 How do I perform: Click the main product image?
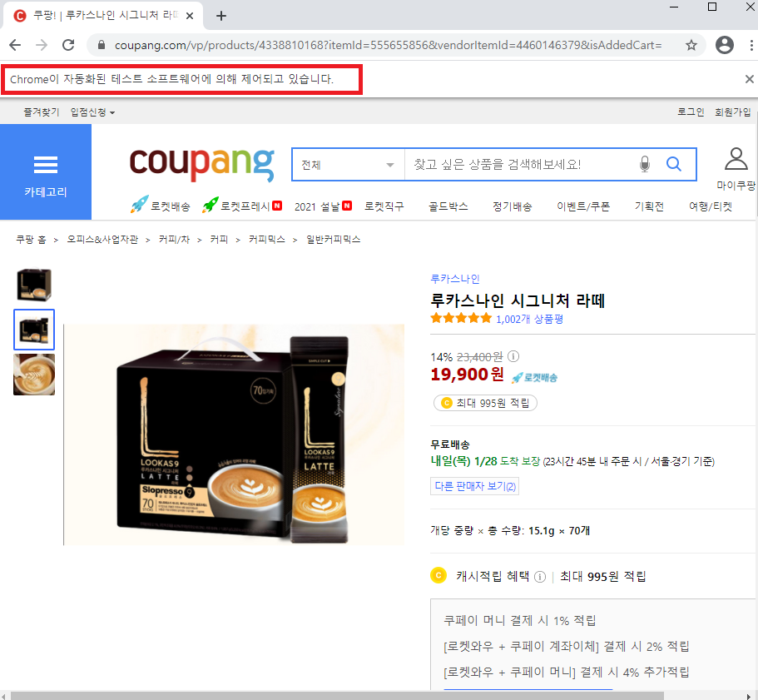234,435
